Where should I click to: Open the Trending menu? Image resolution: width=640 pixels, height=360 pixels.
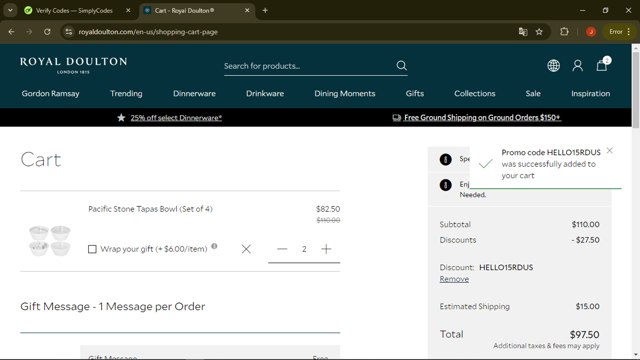[126, 93]
